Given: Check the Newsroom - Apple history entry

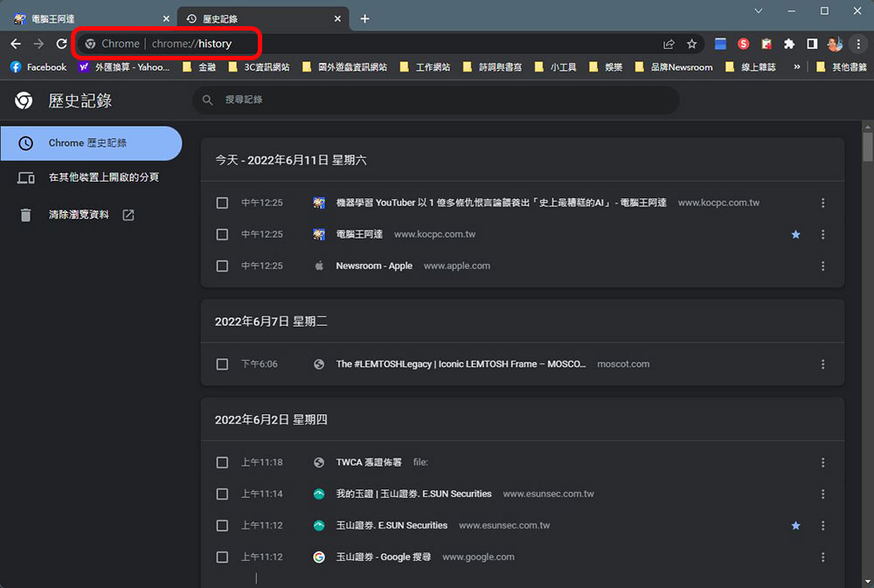Looking at the screenshot, I should [x=222, y=266].
